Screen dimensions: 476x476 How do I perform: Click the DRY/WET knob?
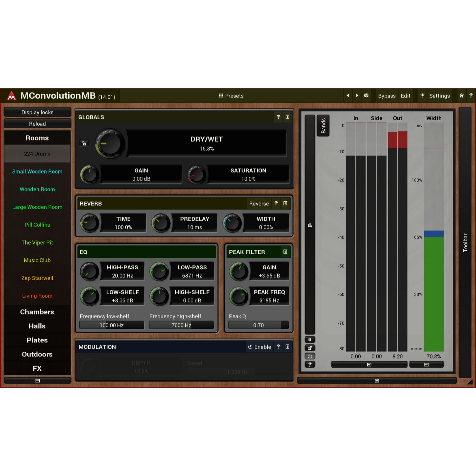(110, 143)
